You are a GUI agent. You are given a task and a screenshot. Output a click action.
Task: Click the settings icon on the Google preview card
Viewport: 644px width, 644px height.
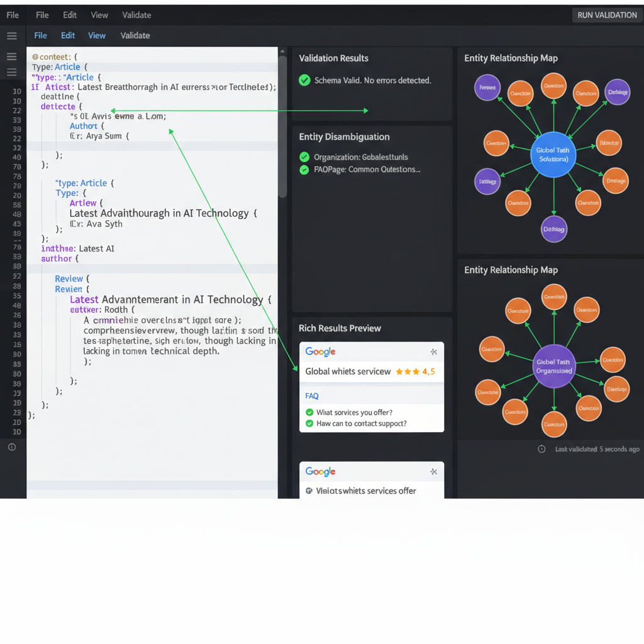[433, 352]
